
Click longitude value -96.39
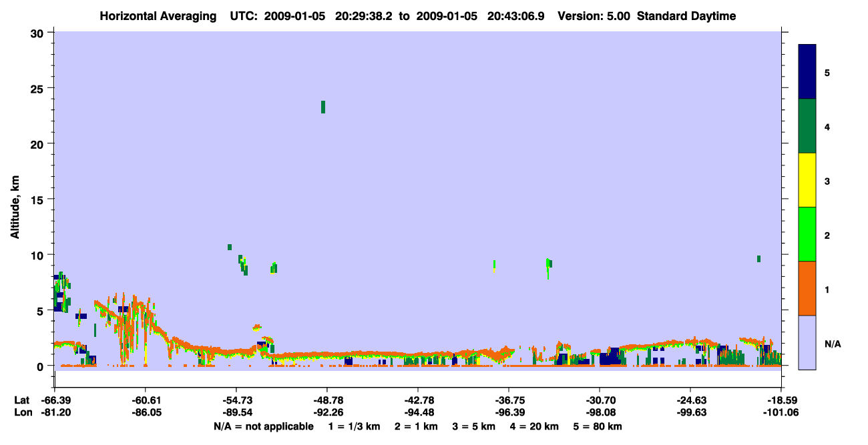509,412
